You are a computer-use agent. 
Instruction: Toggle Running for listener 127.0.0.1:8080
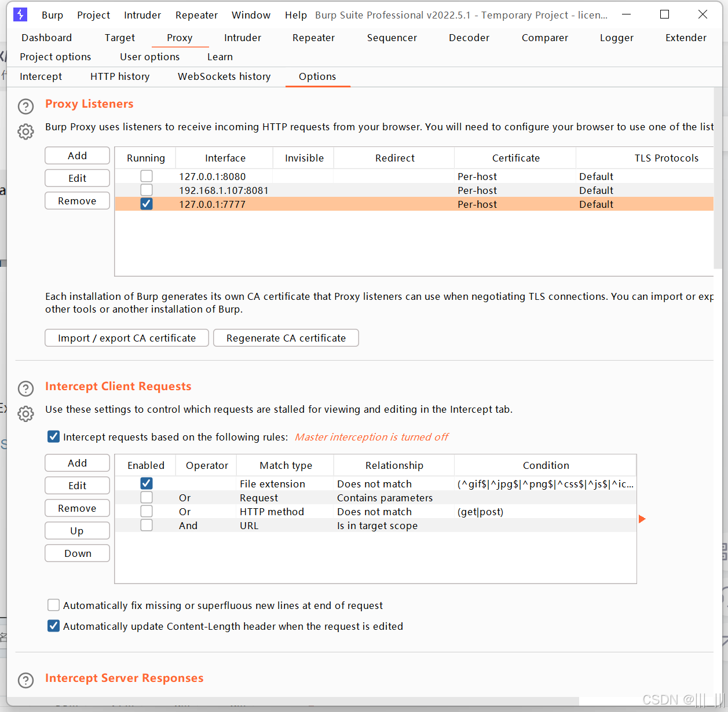click(x=147, y=176)
